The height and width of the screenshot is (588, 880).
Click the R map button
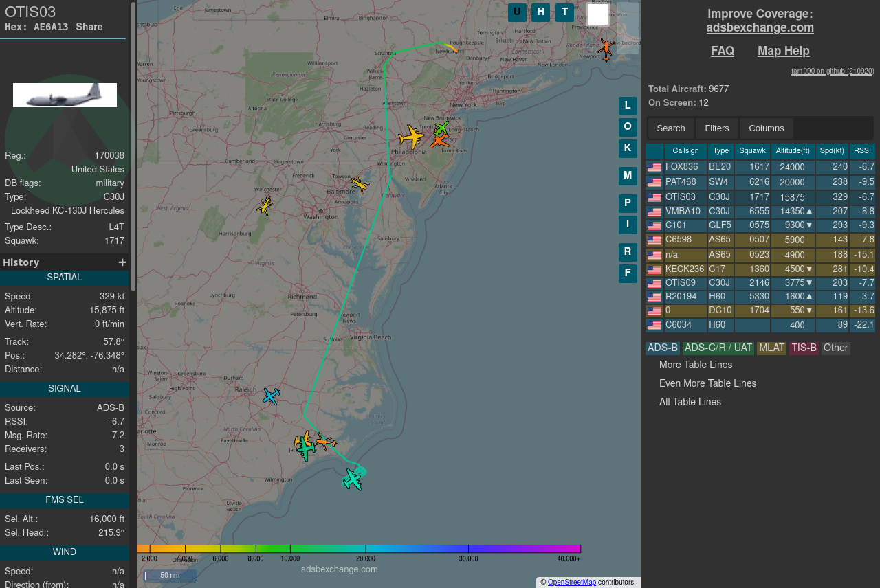coord(628,252)
